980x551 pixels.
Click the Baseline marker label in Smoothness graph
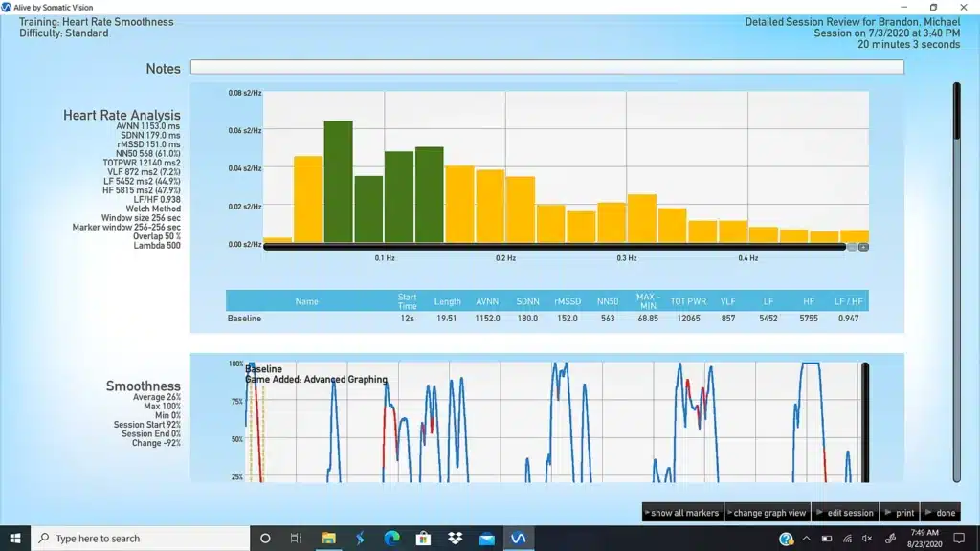point(263,369)
